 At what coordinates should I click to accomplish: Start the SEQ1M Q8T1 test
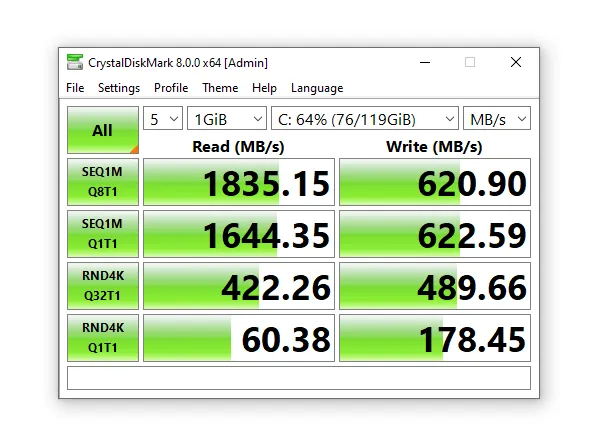click(103, 182)
